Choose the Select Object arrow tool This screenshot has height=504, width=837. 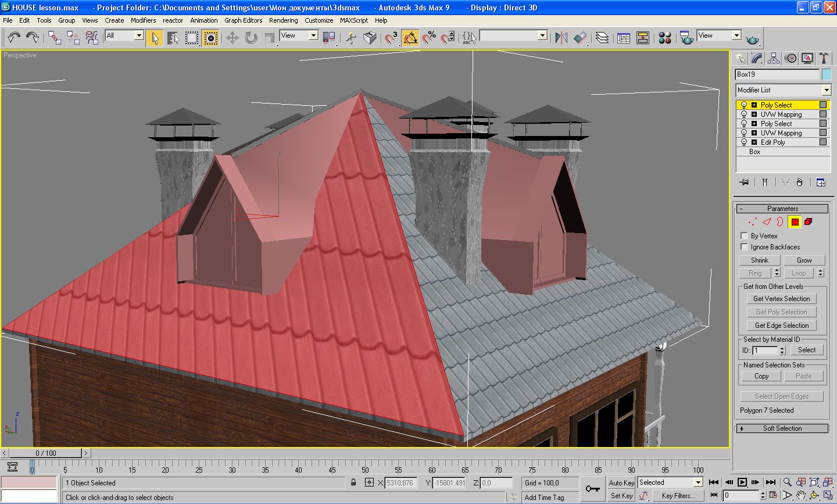pyautogui.click(x=155, y=38)
